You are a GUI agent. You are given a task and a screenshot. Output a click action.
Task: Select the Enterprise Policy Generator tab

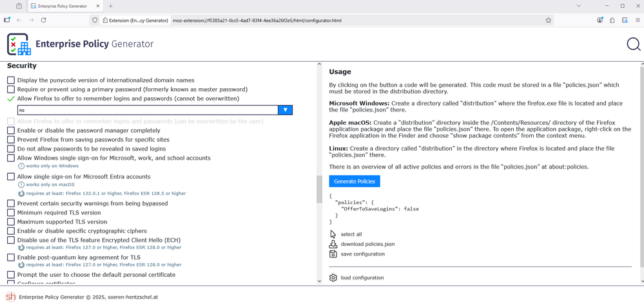tap(63, 6)
